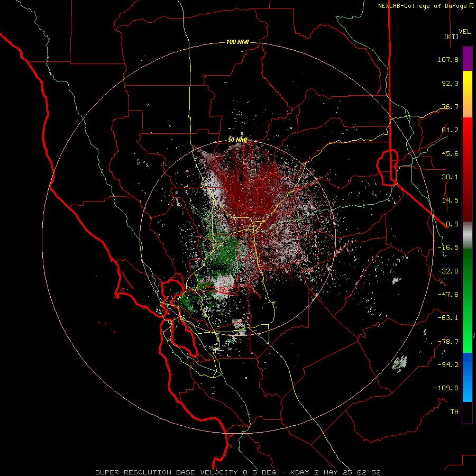Click the 50 NMI range ring label
The height and width of the screenshot is (476, 476).
point(237,140)
